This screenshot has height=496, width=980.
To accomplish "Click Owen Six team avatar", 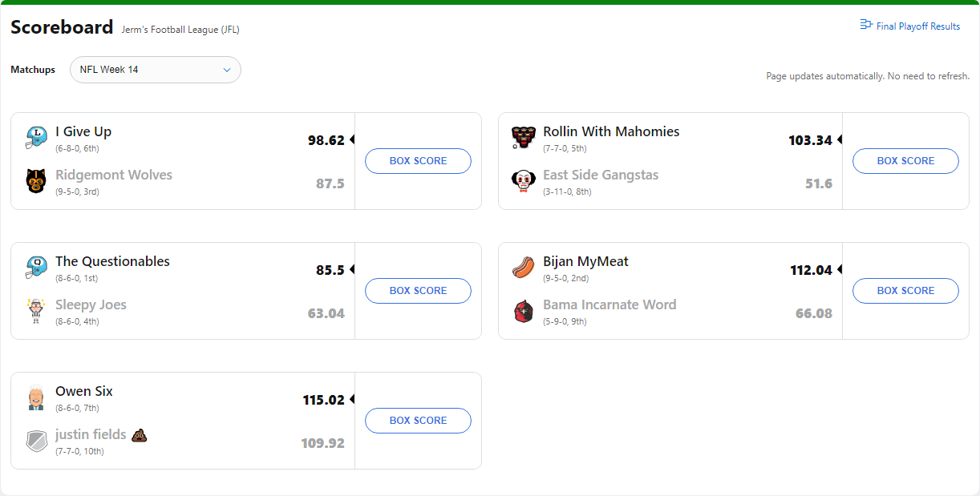I will [x=36, y=397].
